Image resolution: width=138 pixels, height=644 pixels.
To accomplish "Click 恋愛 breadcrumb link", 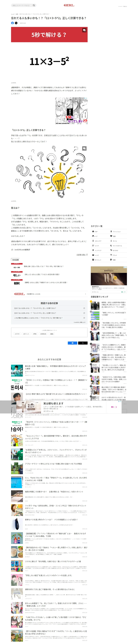I will [x=17, y=14].
